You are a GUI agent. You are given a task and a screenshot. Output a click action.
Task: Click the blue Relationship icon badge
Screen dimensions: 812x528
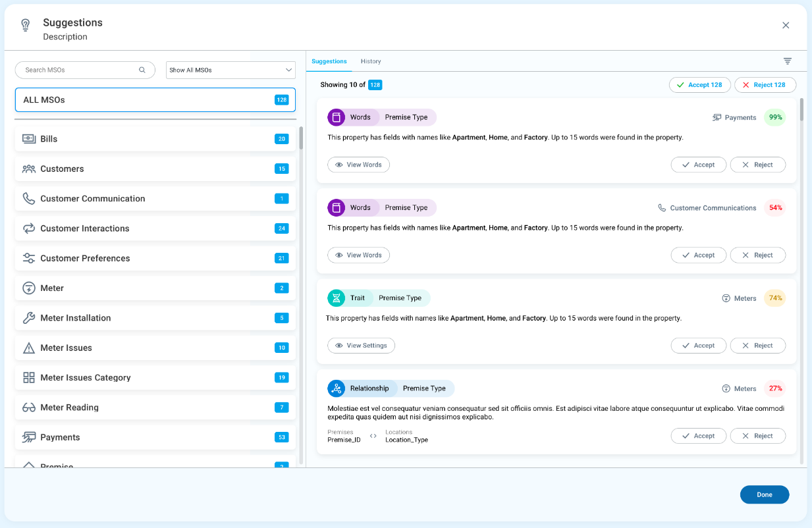pos(337,388)
